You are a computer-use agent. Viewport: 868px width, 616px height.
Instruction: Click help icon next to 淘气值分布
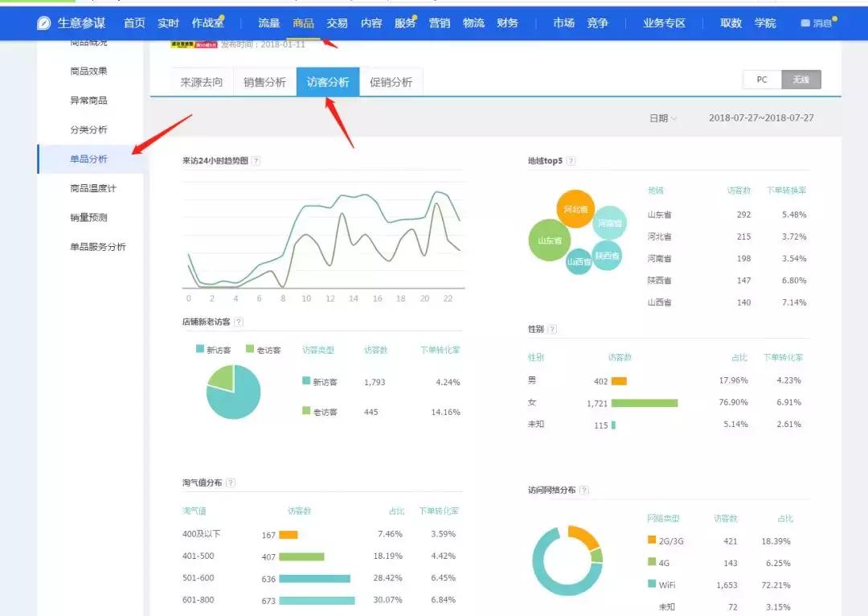pos(231,483)
